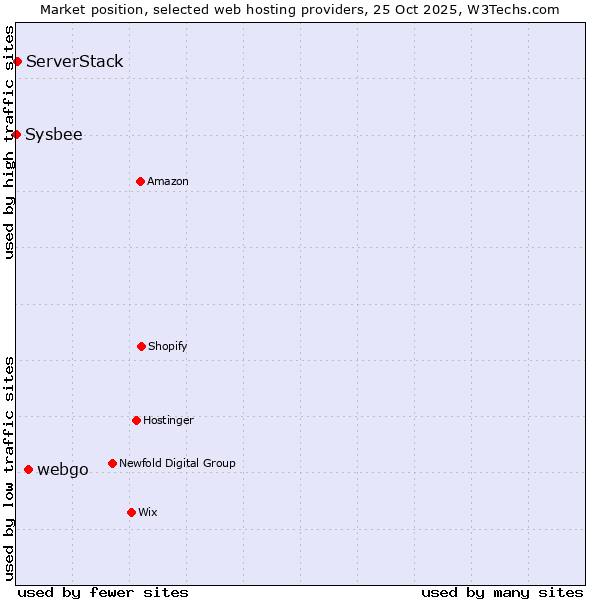Click the 'used by high traffic sites' axis label
Image resolution: width=600 pixels, height=600 pixels.
click(9, 142)
